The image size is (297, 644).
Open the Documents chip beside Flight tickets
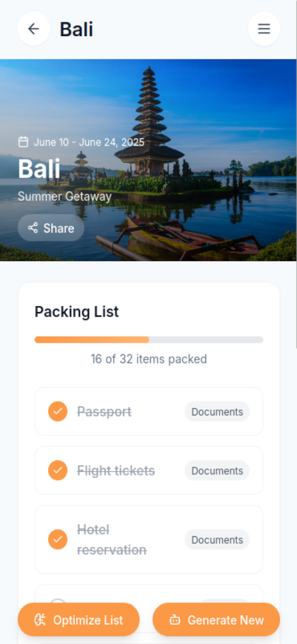217,470
